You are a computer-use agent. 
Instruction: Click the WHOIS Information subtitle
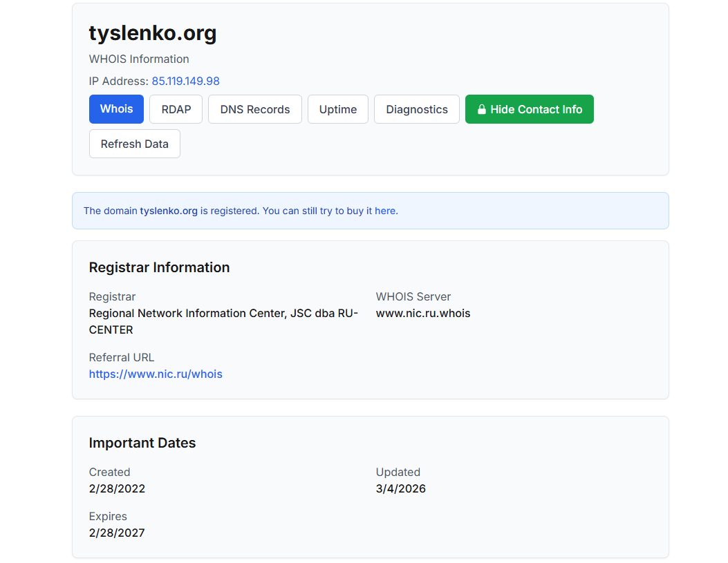pyautogui.click(x=139, y=59)
